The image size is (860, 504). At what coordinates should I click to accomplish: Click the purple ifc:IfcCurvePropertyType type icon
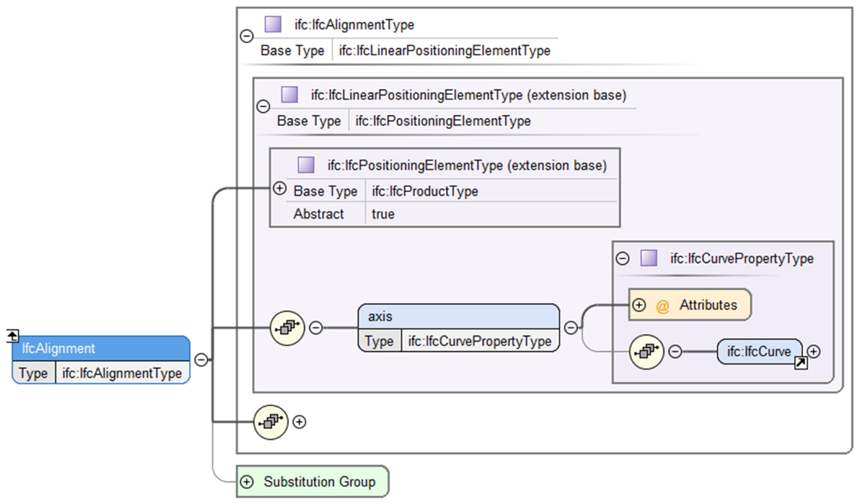648,258
